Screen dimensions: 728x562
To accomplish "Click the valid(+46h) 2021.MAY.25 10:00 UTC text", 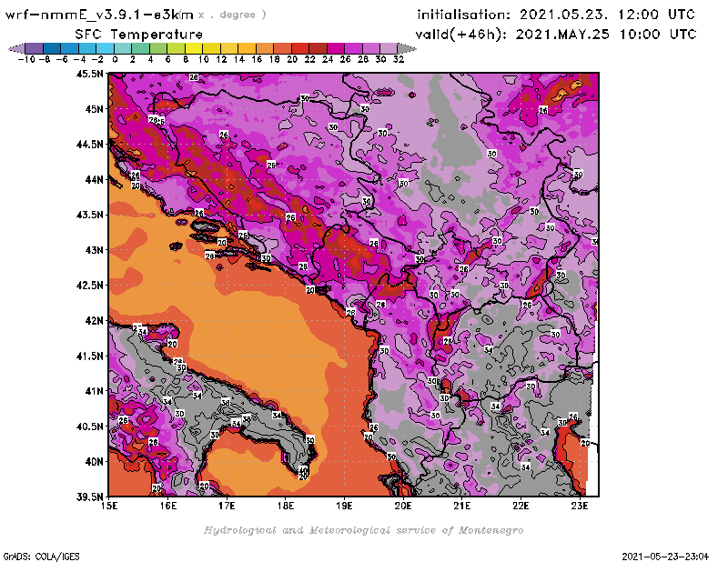I will point(556,34).
